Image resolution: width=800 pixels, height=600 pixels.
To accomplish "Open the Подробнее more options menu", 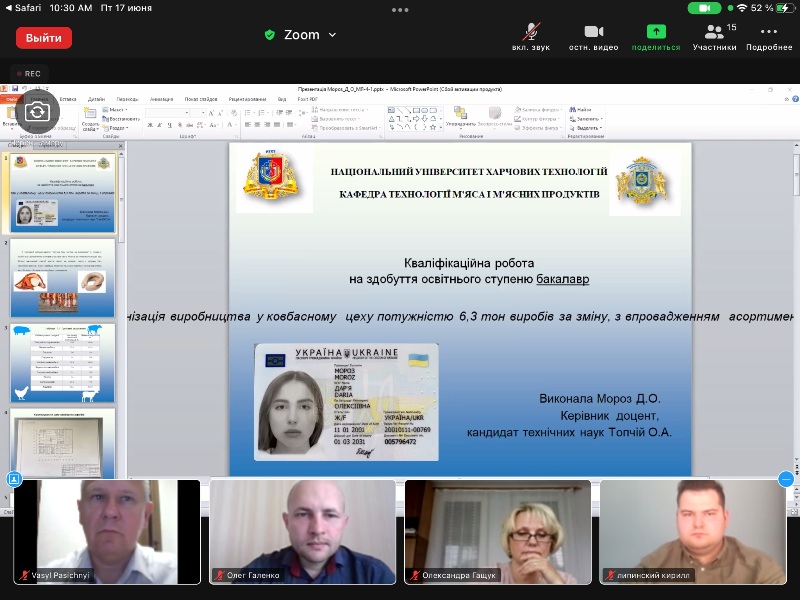I will [x=768, y=36].
